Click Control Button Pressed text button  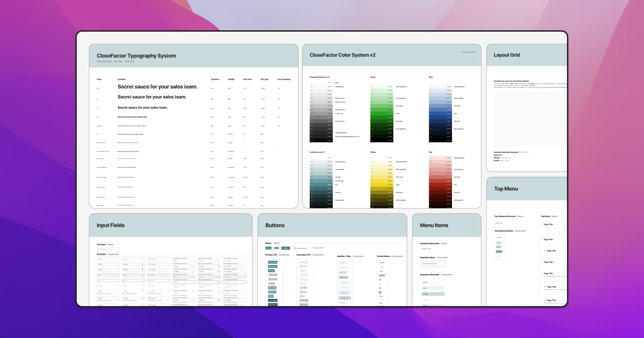(x=382, y=275)
